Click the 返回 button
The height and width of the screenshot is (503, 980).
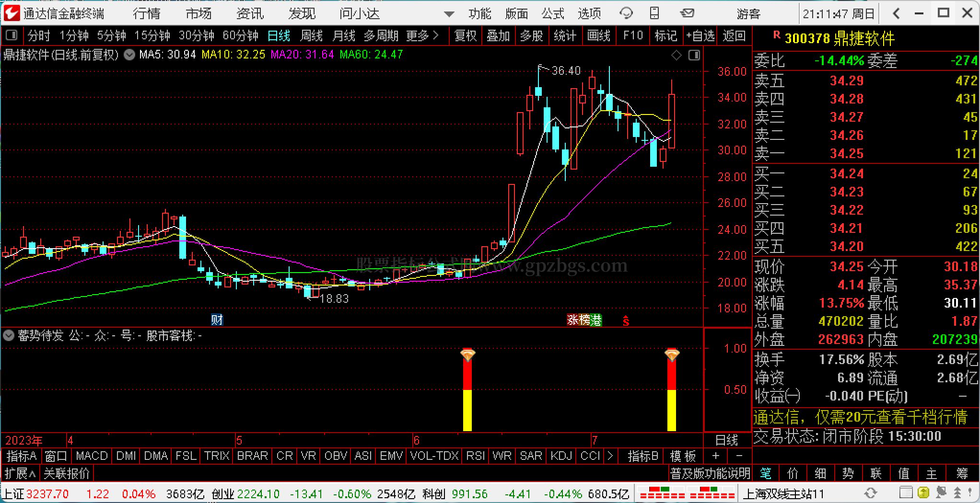coord(734,35)
